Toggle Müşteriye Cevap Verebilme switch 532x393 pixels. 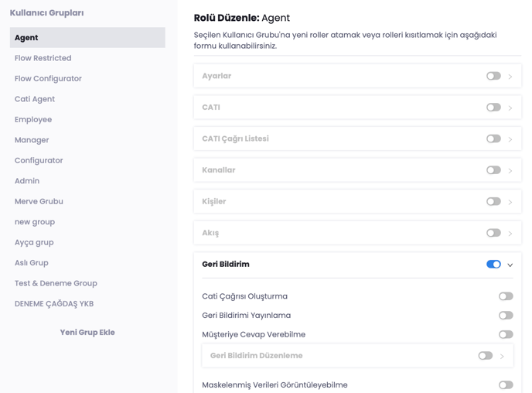click(x=506, y=335)
